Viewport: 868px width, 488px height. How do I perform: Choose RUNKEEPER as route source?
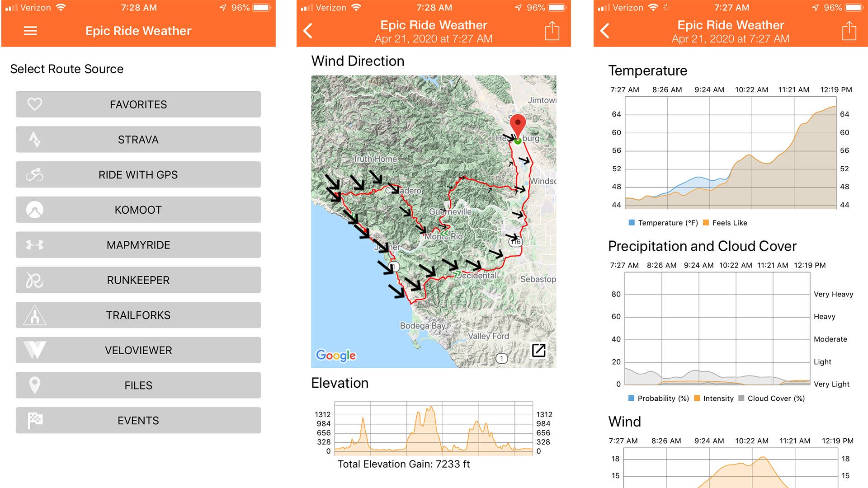(x=138, y=280)
